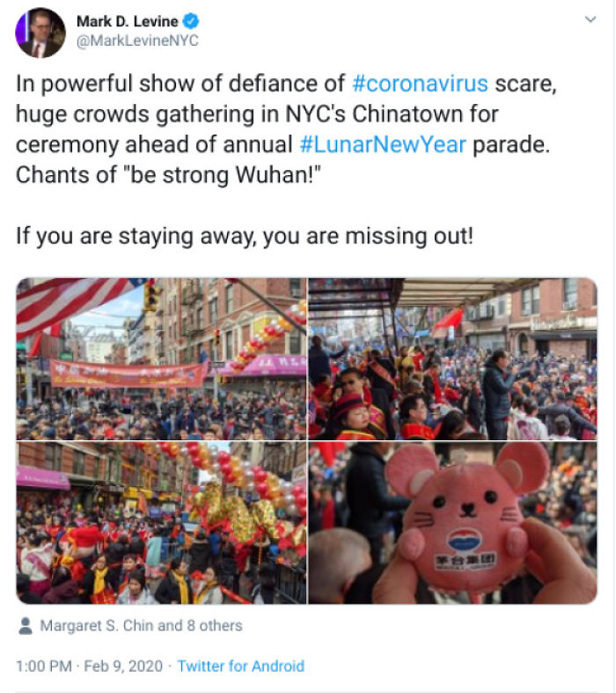
Task: Open the tweet options chevron menu
Action: (590, 19)
